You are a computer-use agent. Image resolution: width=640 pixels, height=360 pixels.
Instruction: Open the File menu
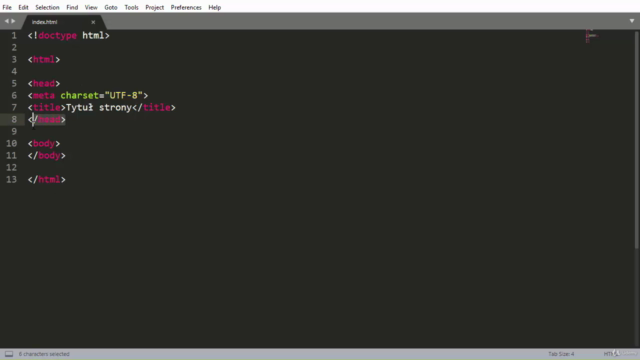[x=7, y=7]
